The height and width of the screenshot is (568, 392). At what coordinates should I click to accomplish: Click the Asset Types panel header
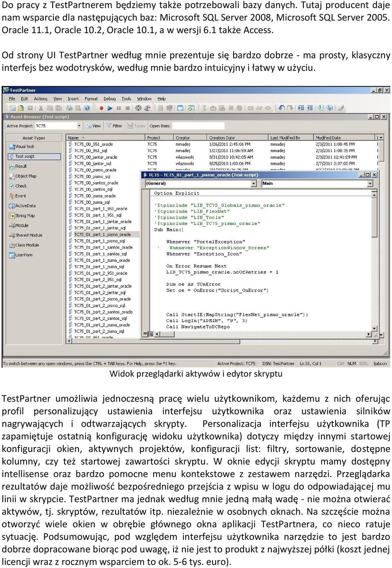click(x=34, y=138)
